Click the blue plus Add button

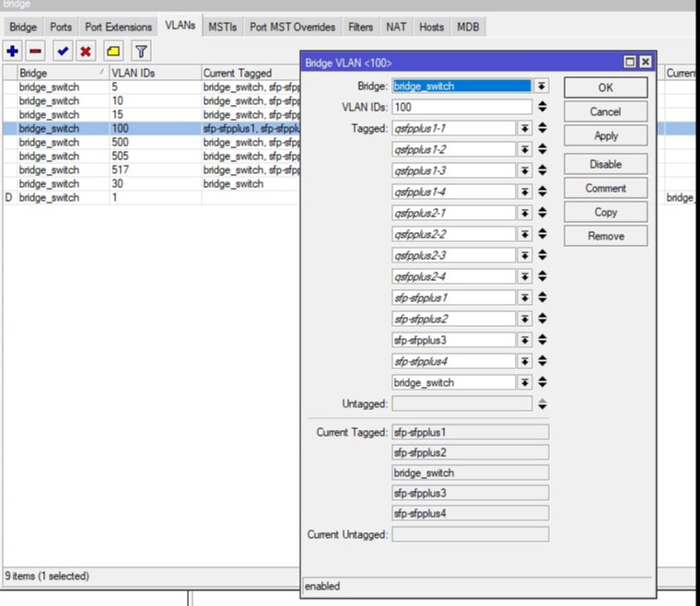pos(13,52)
